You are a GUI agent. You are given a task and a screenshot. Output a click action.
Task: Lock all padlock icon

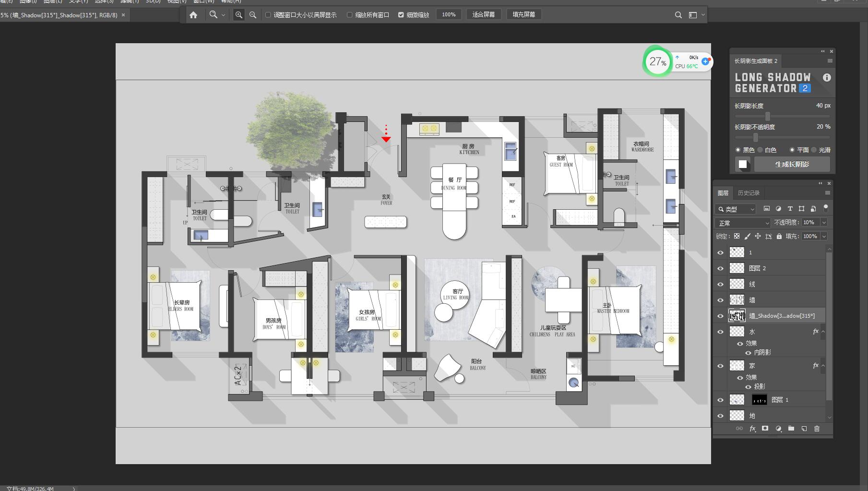[x=779, y=236]
